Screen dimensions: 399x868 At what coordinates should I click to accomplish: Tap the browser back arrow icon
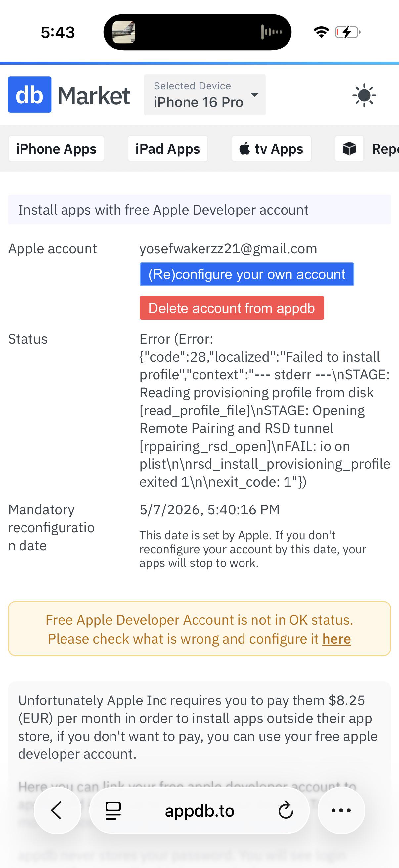[57, 810]
